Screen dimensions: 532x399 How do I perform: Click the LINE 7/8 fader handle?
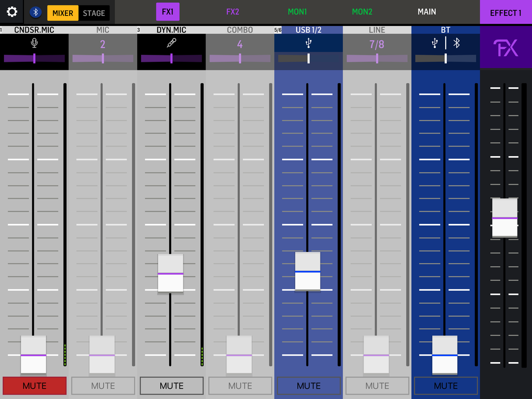[376, 355]
